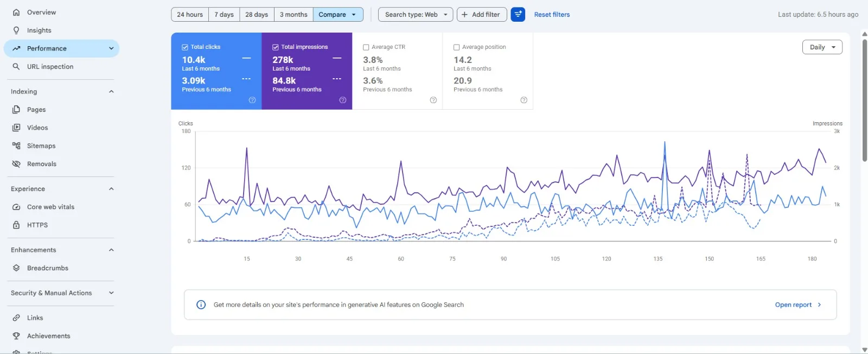Click Open report link
Viewport: 868px width, 354px height.
click(798, 305)
